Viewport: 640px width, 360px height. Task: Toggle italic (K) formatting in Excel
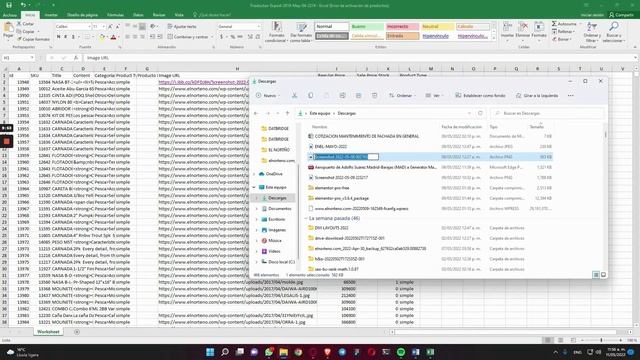[66, 37]
